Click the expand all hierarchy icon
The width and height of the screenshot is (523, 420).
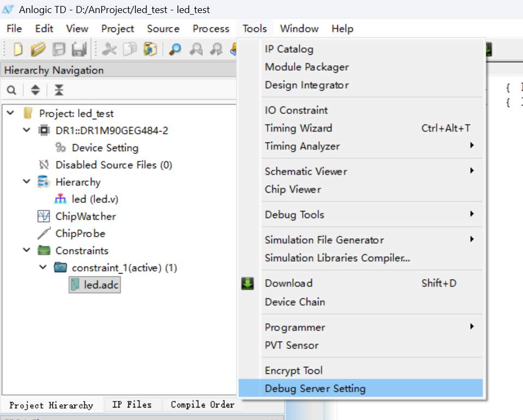point(35,90)
